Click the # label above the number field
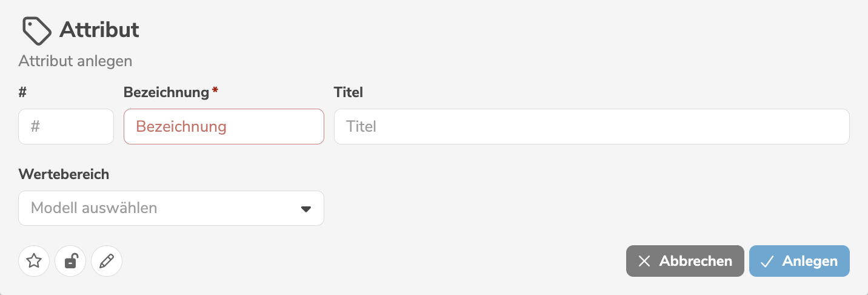 [x=22, y=92]
